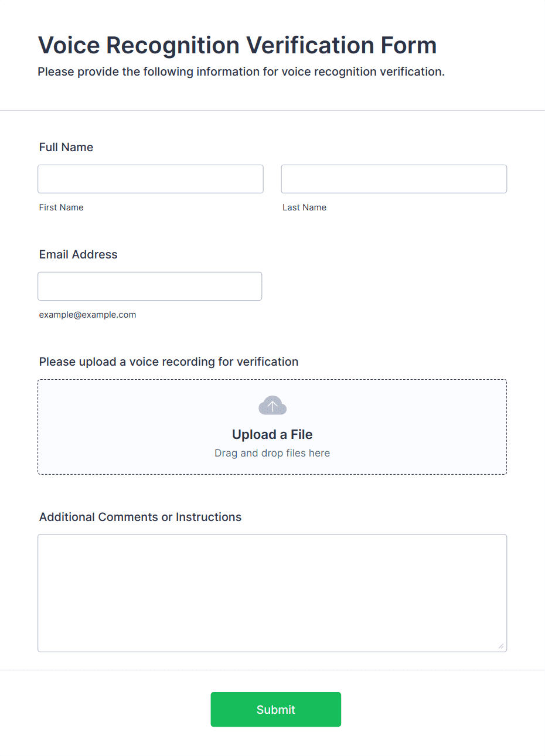
Task: Click the "Last Name" sublabel
Action: [305, 207]
